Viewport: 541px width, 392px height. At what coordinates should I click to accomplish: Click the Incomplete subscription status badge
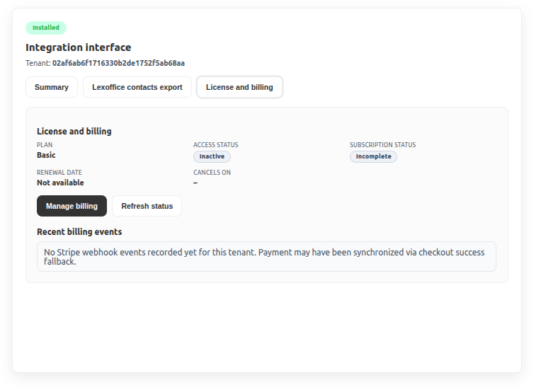(x=373, y=156)
